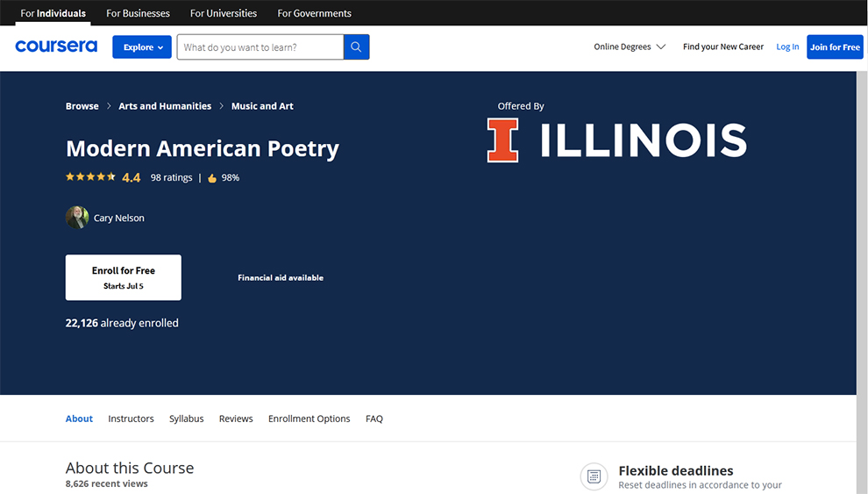Click the Coursera logo
Image resolution: width=868 pixels, height=494 pixels.
[x=56, y=46]
